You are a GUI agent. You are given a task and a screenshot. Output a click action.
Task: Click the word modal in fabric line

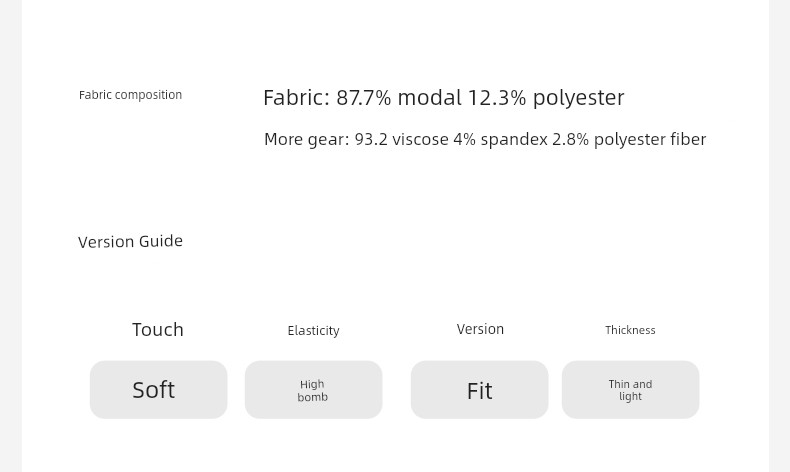[x=430, y=97]
